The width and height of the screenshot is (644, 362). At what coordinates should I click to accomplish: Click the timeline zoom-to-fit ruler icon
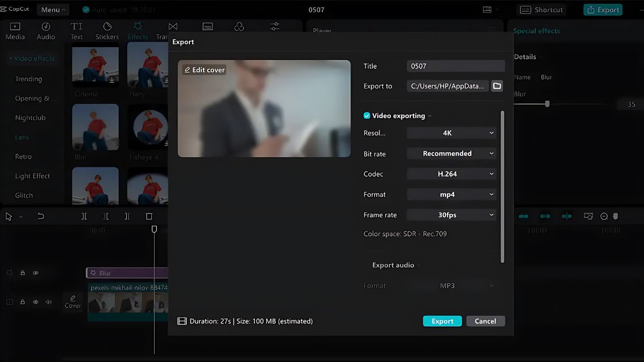point(589,216)
